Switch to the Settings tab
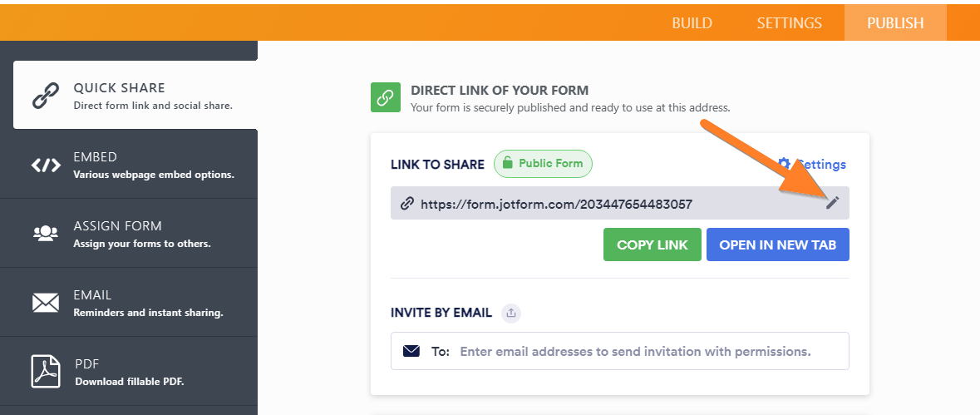Image resolution: width=980 pixels, height=415 pixels. coord(789,23)
